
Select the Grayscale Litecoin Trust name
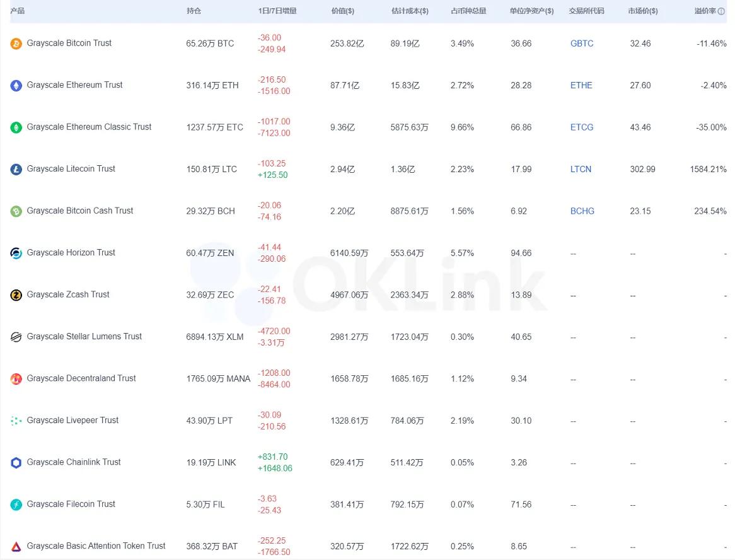pyautogui.click(x=71, y=169)
